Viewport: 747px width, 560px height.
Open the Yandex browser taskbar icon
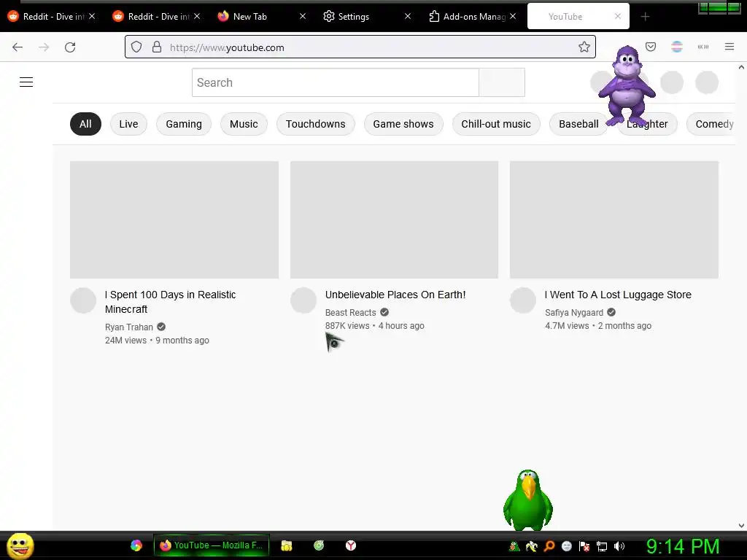coord(351,545)
